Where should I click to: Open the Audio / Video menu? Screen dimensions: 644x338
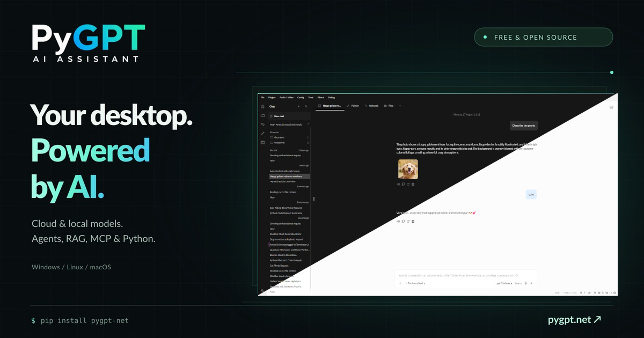click(x=287, y=98)
